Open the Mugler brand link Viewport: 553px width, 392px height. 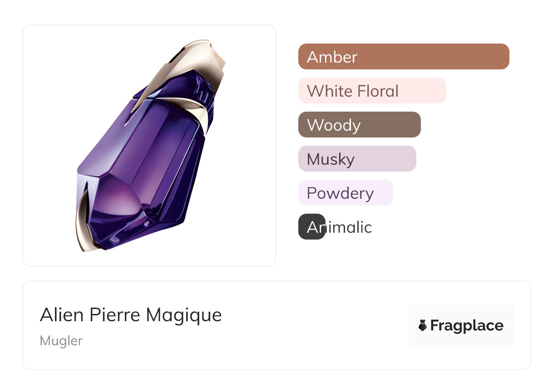click(x=61, y=341)
